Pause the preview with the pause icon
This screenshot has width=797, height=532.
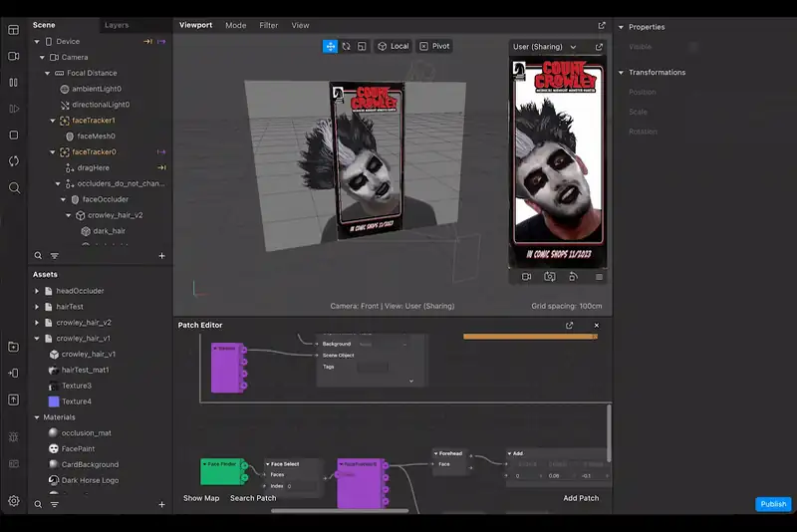(14, 83)
